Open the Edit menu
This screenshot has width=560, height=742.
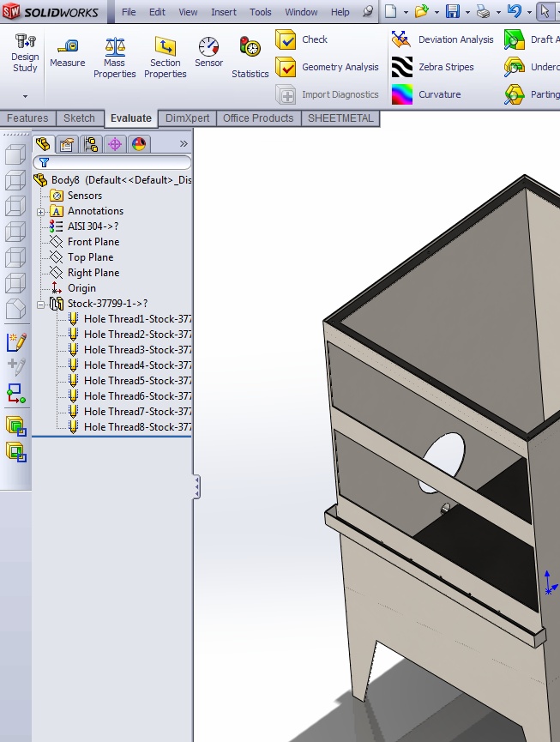point(157,12)
